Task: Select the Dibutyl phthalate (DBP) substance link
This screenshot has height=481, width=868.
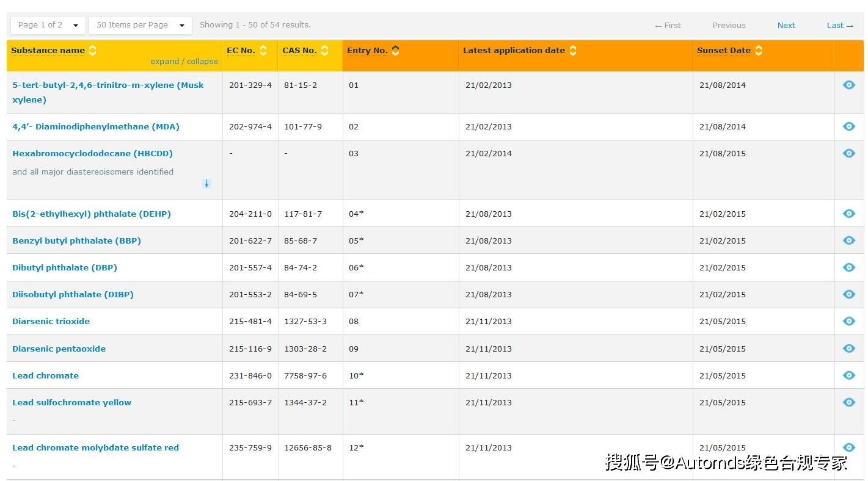Action: click(x=65, y=267)
